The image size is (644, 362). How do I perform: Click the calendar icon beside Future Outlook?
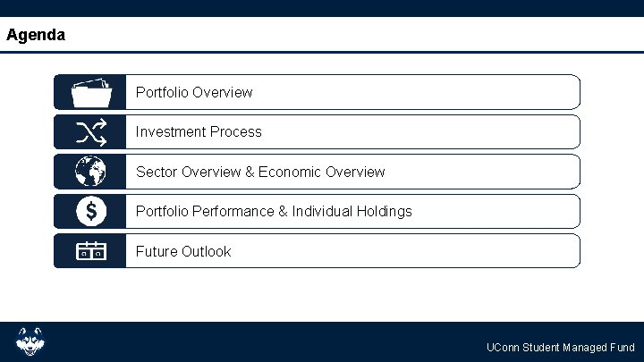[90, 251]
